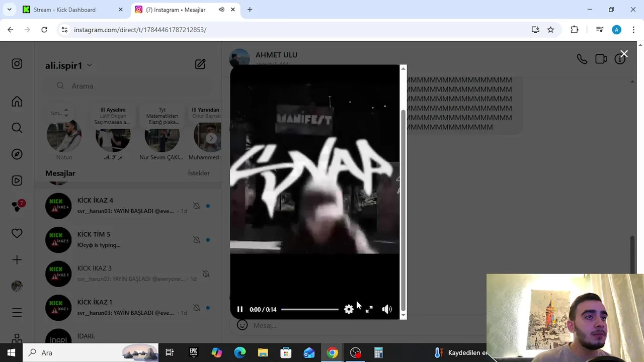
Task: Expand ali.ispir1 account switcher
Action: pyautogui.click(x=69, y=65)
